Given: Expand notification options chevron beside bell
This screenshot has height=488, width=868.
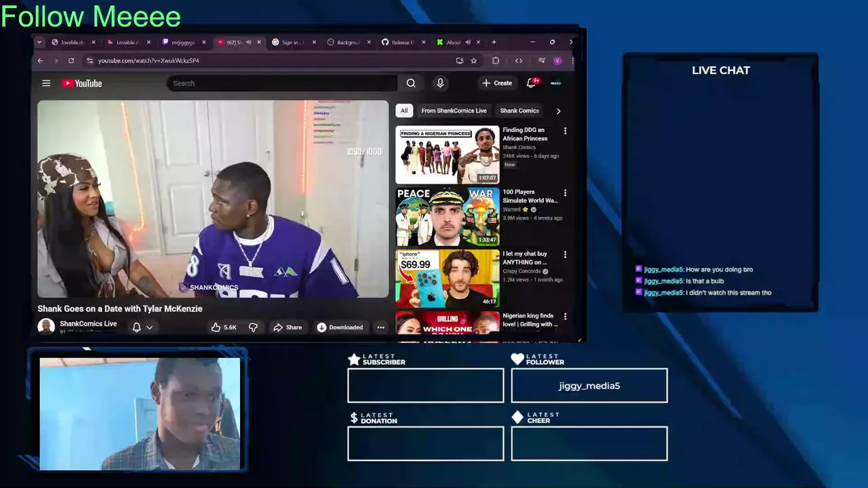Looking at the screenshot, I should point(149,327).
